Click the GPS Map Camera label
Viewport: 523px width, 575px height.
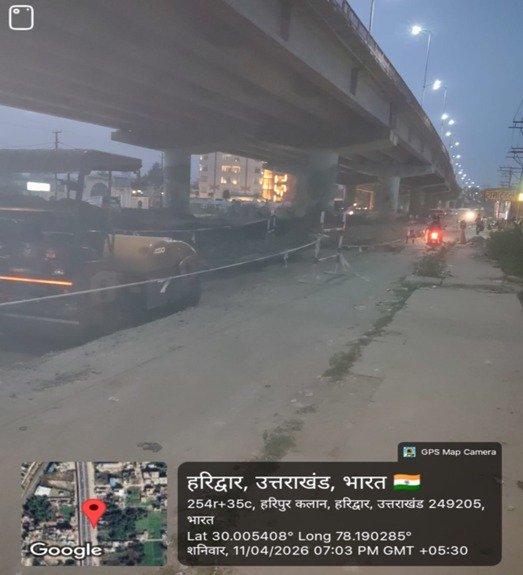(x=458, y=452)
